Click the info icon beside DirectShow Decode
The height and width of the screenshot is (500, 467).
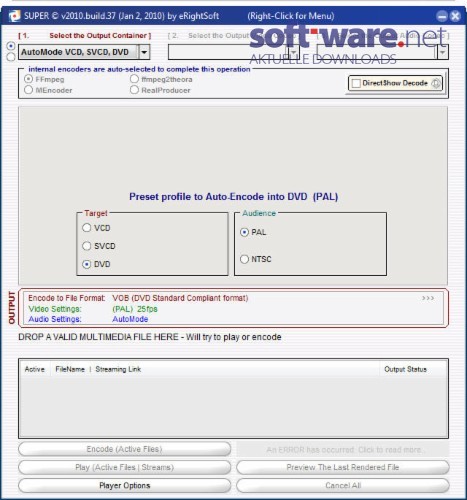pos(436,83)
